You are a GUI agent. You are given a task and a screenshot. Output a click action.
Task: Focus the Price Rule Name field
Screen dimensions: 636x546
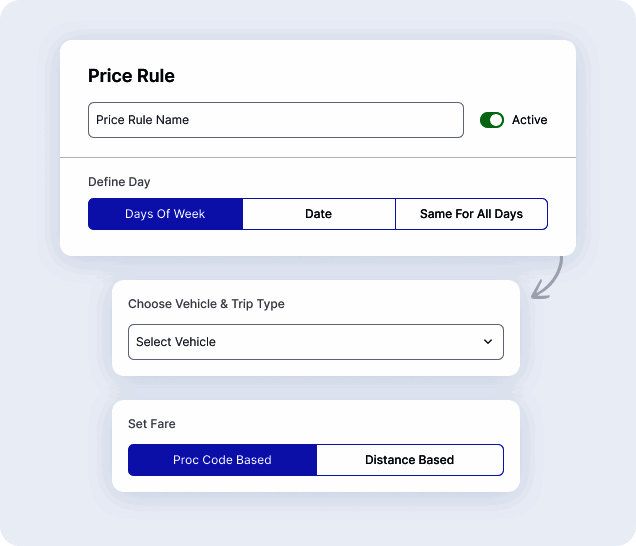tap(275, 120)
